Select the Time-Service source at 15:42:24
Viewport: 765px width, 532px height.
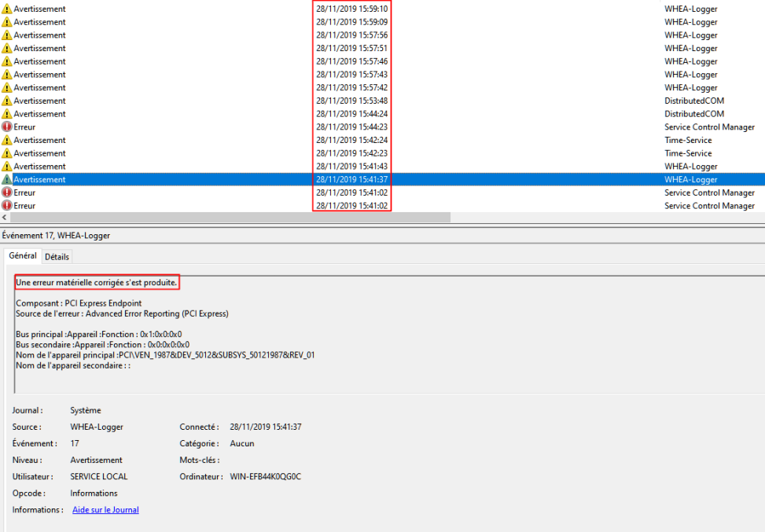pos(688,141)
